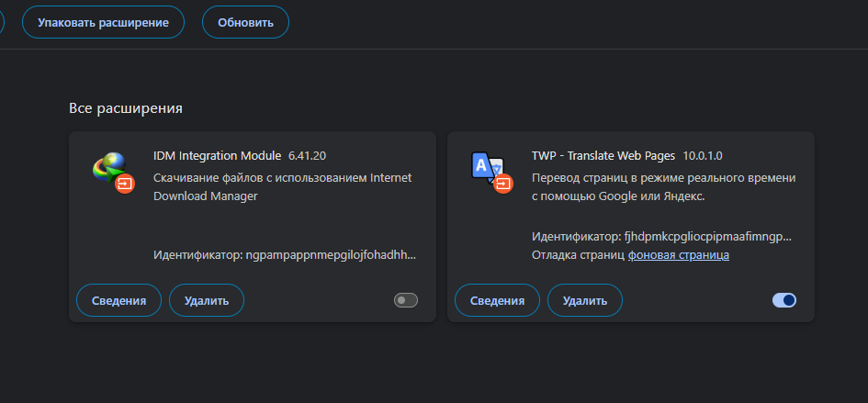868x403 pixels.
Task: Click Удалить for TWP Translate Web Pages
Action: tap(585, 300)
